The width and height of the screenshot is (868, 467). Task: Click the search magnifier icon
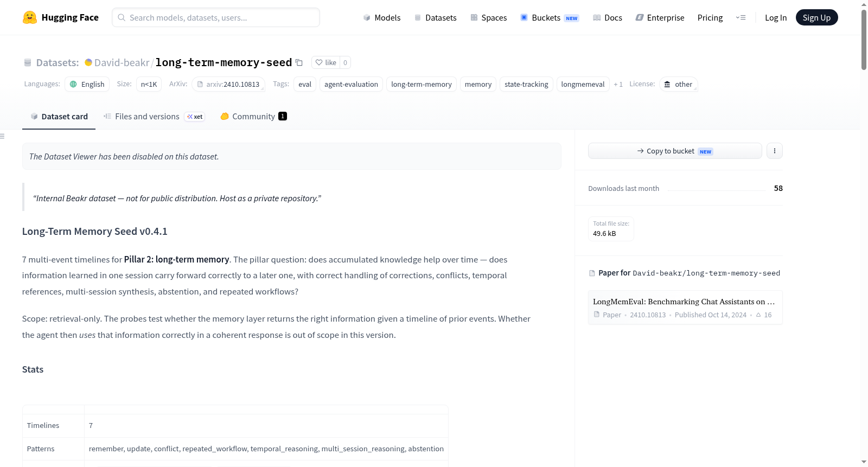point(122,17)
